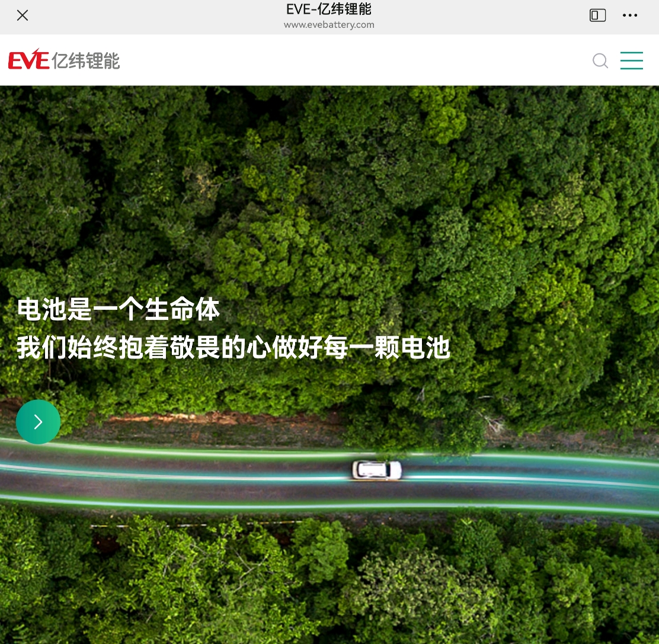Click the page title EVE-亿纬锂能
The width and height of the screenshot is (659, 644).
[329, 9]
